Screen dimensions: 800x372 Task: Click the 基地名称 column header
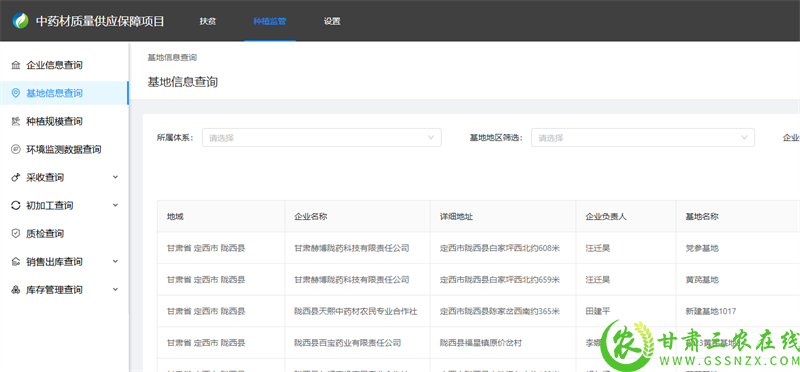pyautogui.click(x=702, y=216)
